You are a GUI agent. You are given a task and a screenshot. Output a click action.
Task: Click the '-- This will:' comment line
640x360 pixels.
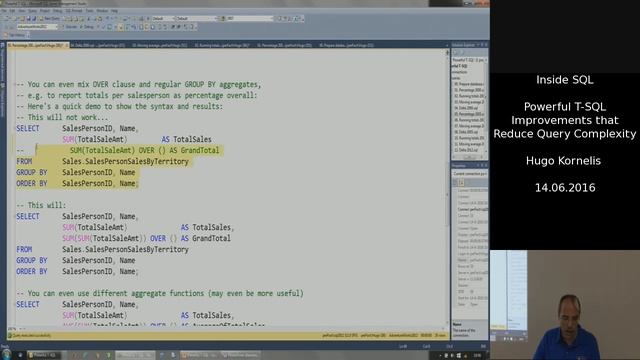41,205
